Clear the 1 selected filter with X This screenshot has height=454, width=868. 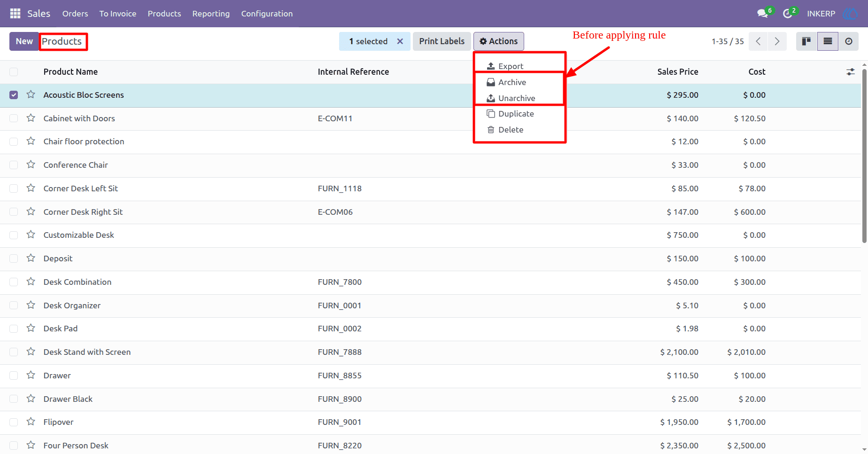(x=400, y=41)
